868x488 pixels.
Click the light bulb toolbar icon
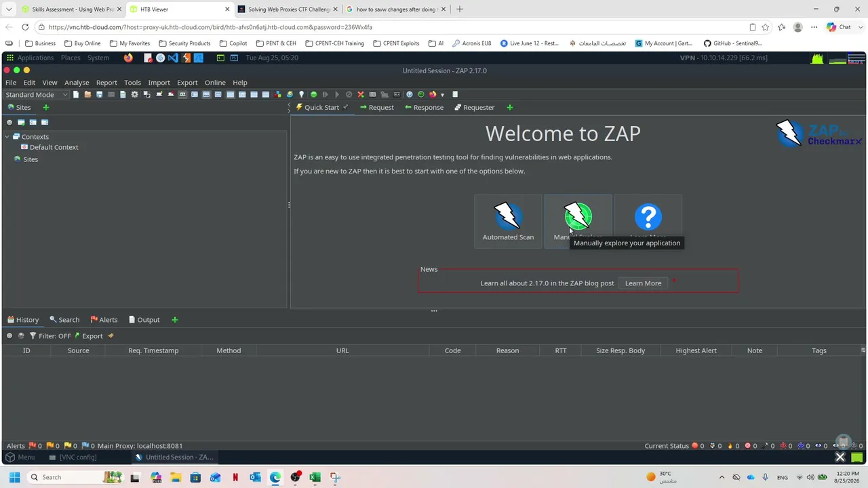[301, 94]
